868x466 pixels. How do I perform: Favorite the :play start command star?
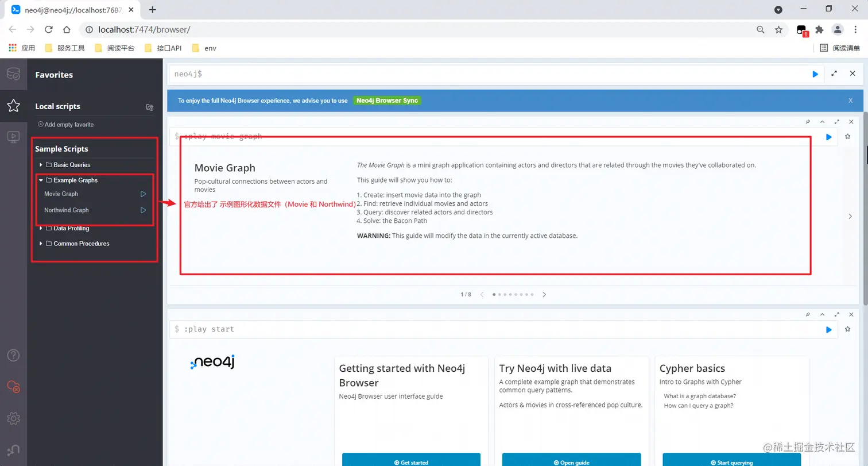coord(847,329)
